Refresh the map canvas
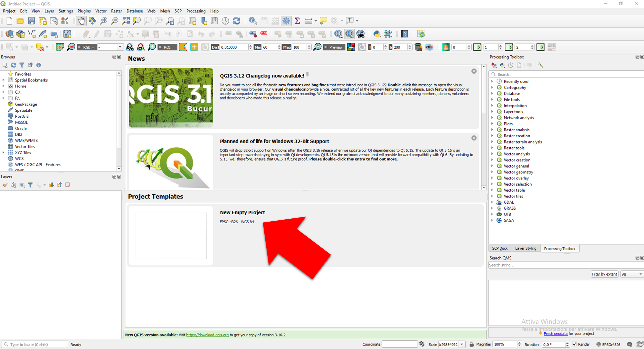Screen dimensions: 644x349 click(x=237, y=21)
